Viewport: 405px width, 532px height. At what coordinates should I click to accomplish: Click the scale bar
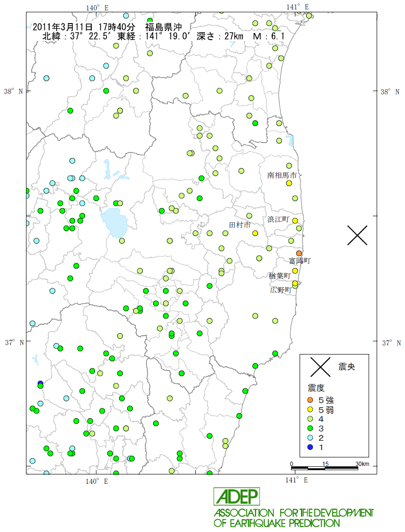325,468
